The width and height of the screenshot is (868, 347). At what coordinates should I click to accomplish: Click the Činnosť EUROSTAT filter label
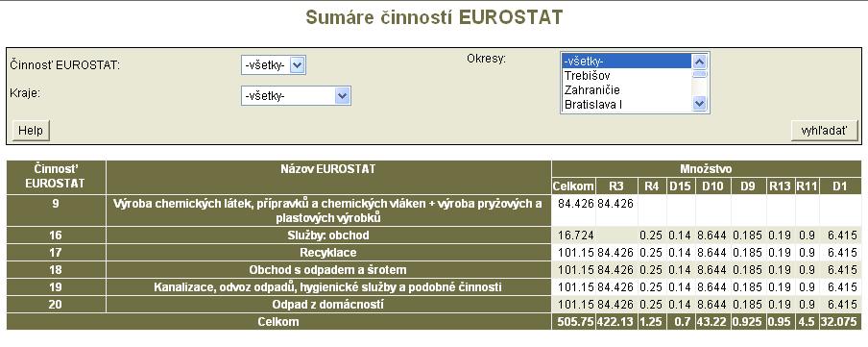tap(64, 64)
